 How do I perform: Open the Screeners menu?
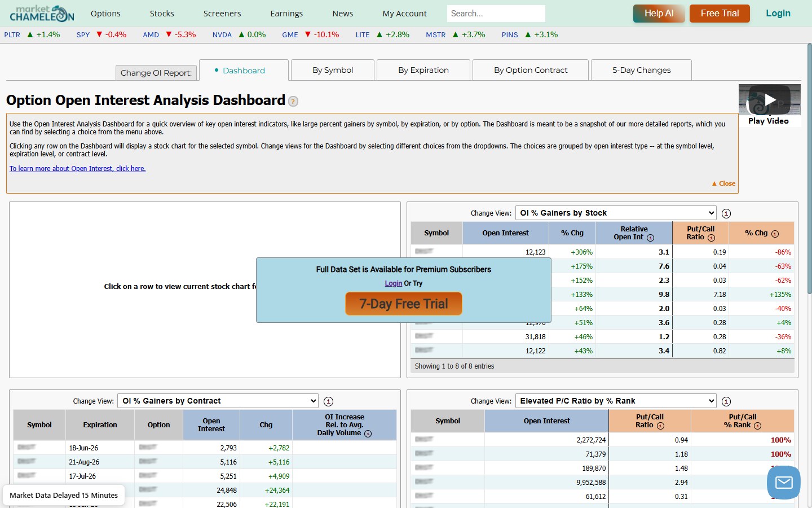point(222,14)
